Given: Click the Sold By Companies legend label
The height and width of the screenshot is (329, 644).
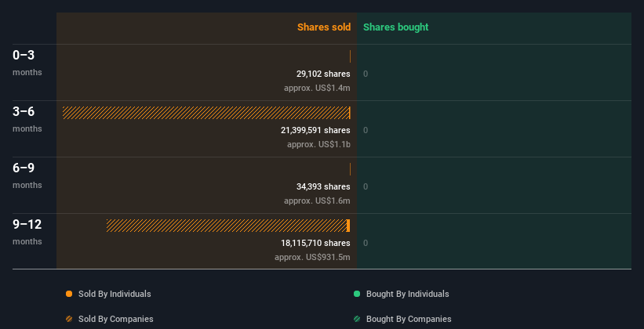Looking at the screenshot, I should pos(116,319).
